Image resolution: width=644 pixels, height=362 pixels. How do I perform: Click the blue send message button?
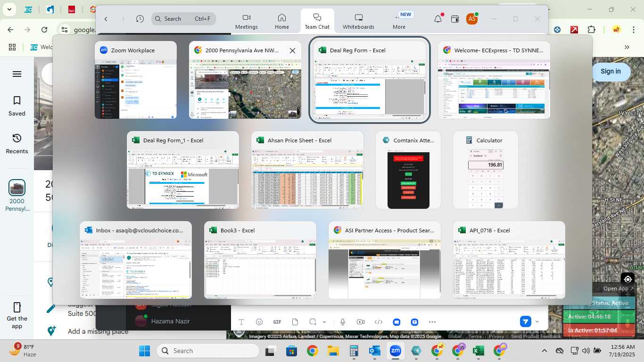(526, 321)
